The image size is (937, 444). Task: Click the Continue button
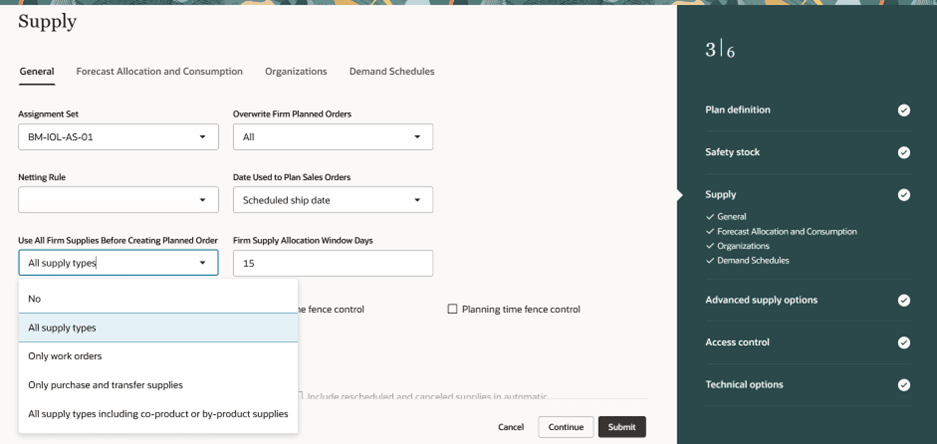click(566, 427)
